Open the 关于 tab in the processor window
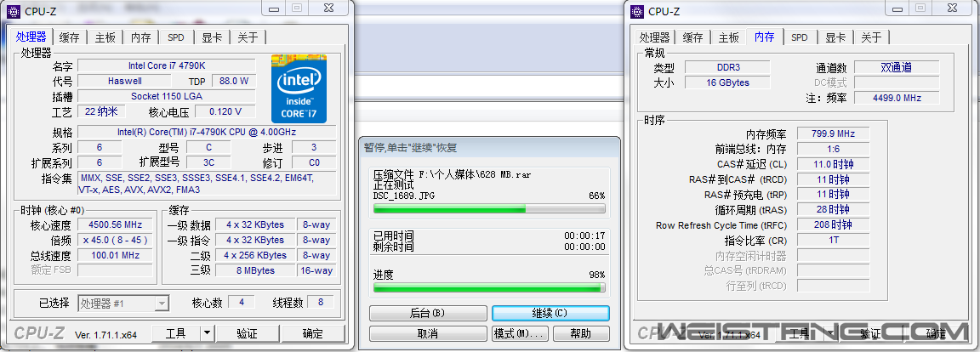 [x=248, y=37]
